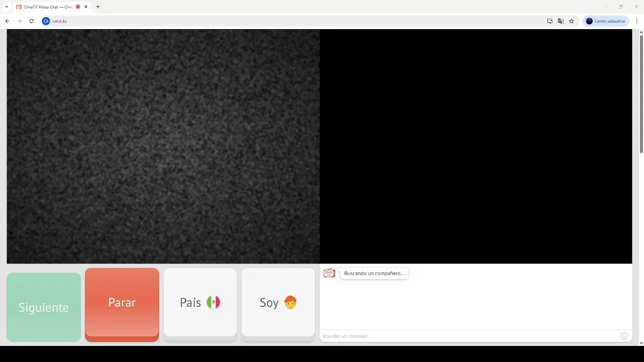
Task: Click the OmeTV tab favicon
Action: click(x=19, y=7)
